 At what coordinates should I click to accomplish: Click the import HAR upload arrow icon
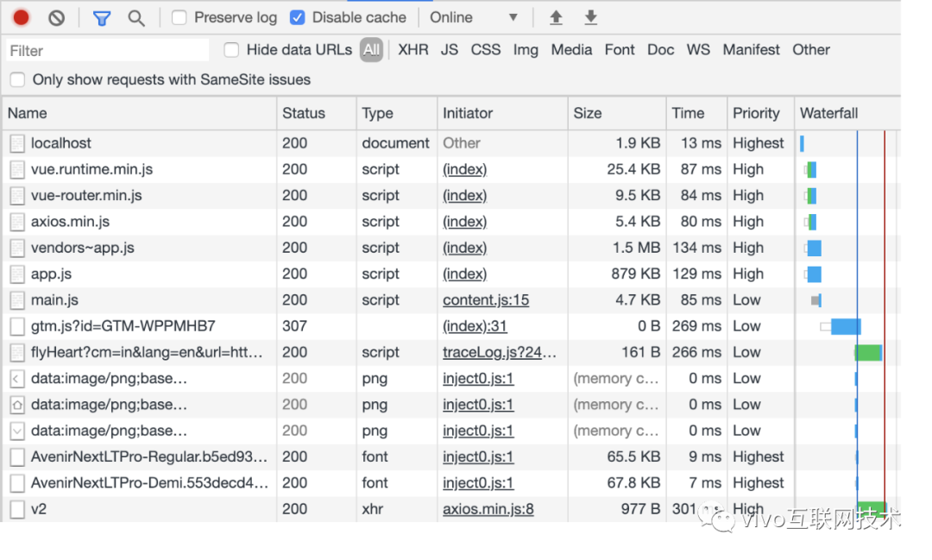(557, 17)
